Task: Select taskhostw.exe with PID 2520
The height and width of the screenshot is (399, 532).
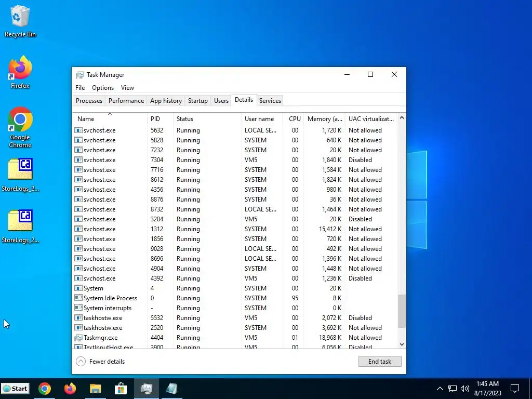Action: [x=235, y=328]
